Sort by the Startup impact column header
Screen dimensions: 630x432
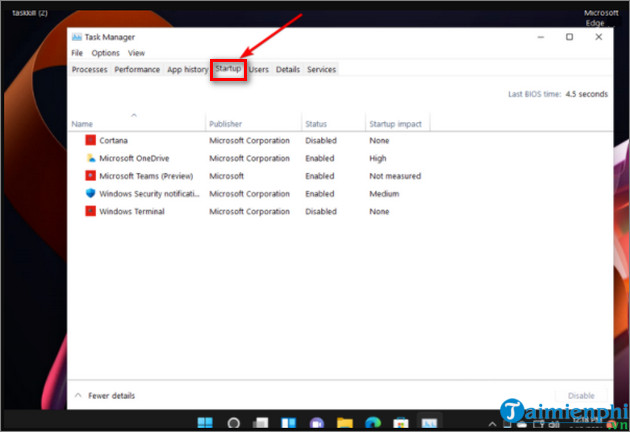pos(397,124)
